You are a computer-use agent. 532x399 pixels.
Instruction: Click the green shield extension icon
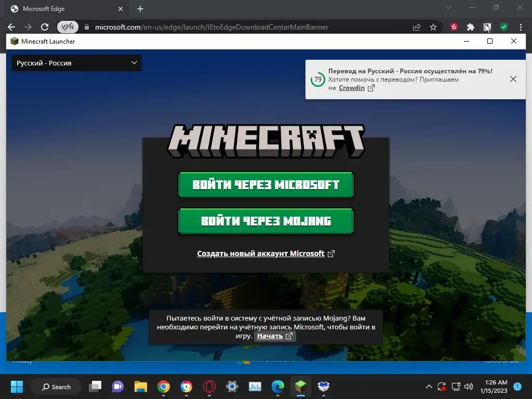pos(504,27)
